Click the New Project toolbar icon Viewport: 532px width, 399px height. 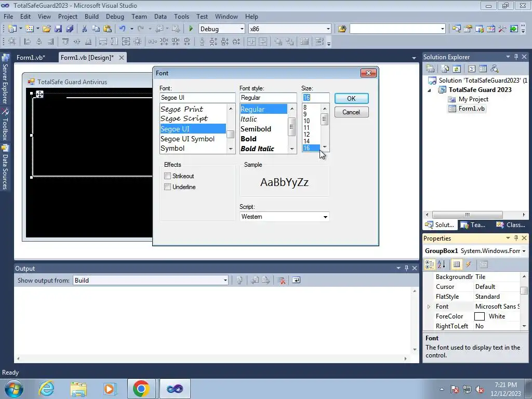point(12,29)
